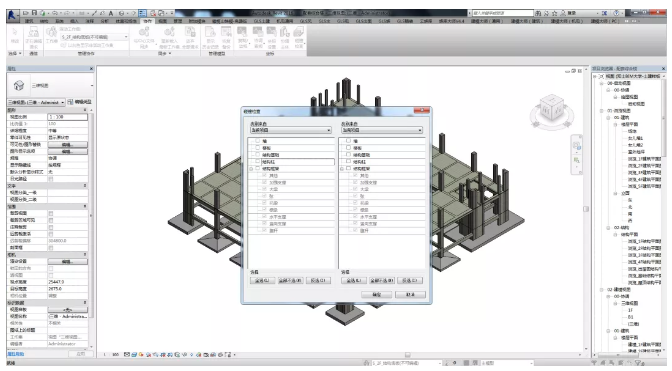The image size is (672, 371).
Task: Click the Show History ribbon icon
Action: tap(210, 37)
